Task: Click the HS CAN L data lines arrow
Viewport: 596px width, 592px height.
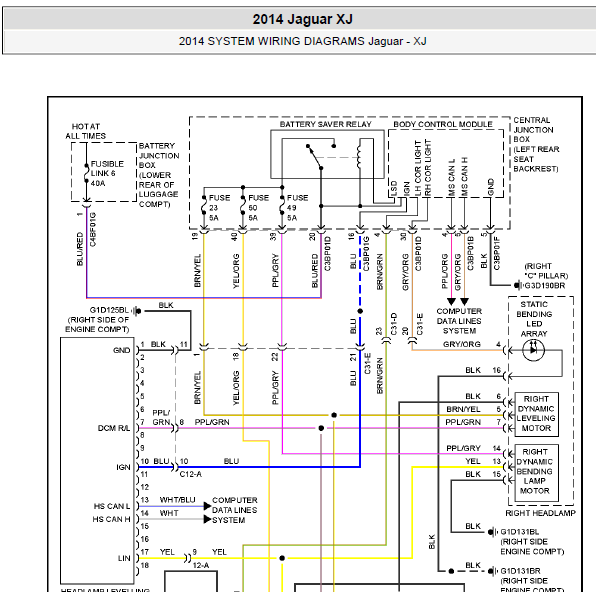Action: (207, 506)
